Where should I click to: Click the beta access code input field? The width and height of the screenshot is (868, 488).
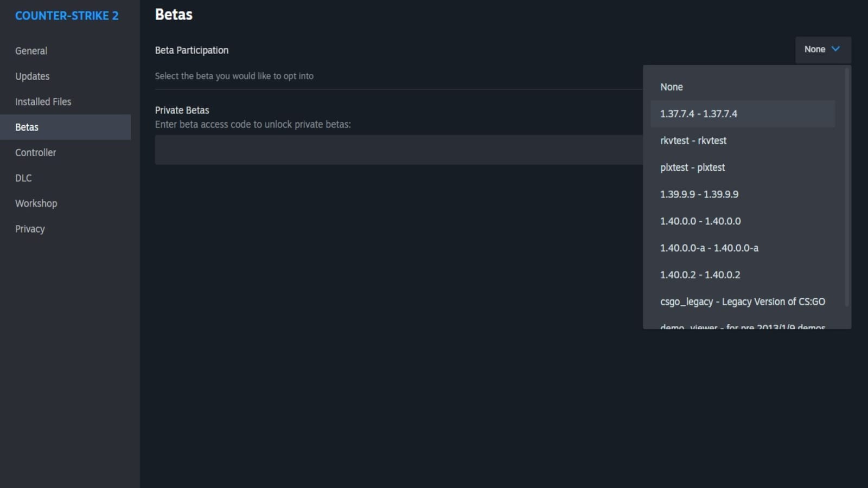pos(399,150)
